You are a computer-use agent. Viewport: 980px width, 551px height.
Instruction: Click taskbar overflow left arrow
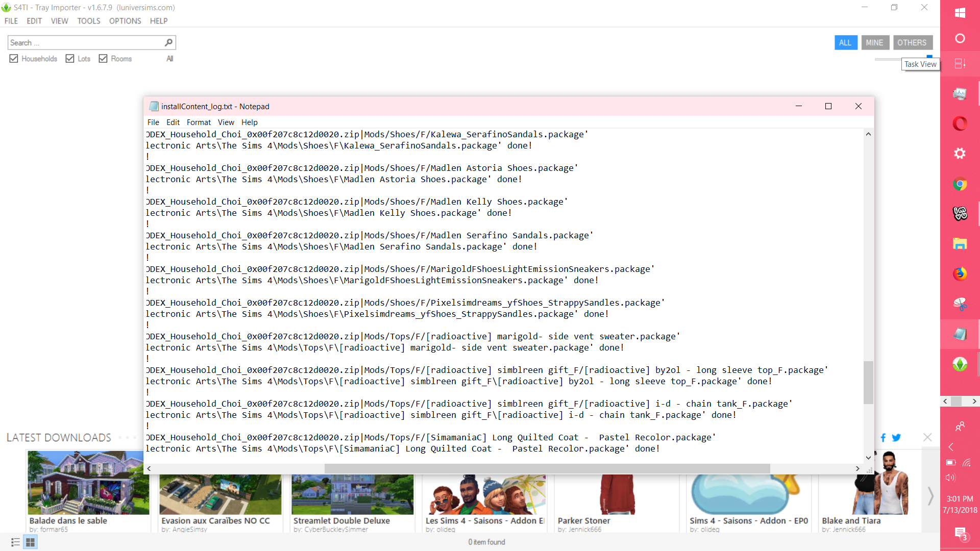[945, 402]
